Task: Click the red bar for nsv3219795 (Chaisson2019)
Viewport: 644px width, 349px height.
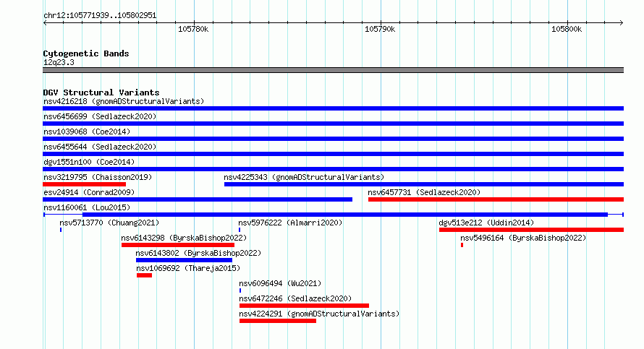Action: [84, 184]
